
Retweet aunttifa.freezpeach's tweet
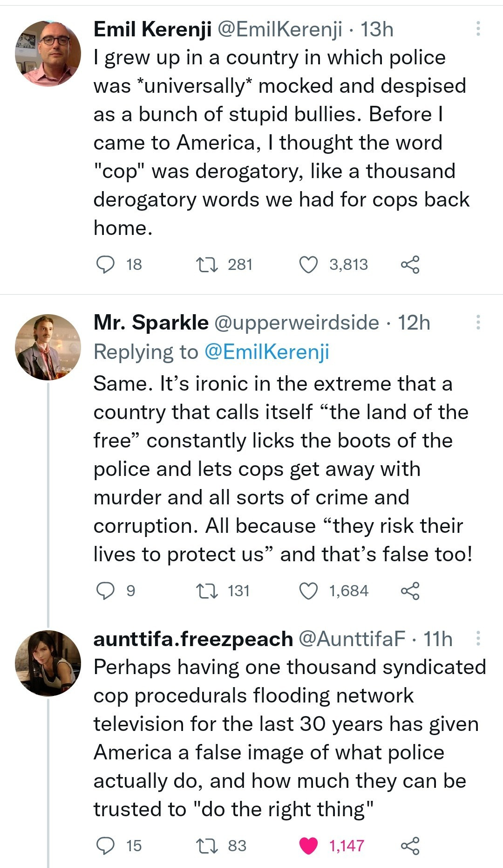(206, 846)
